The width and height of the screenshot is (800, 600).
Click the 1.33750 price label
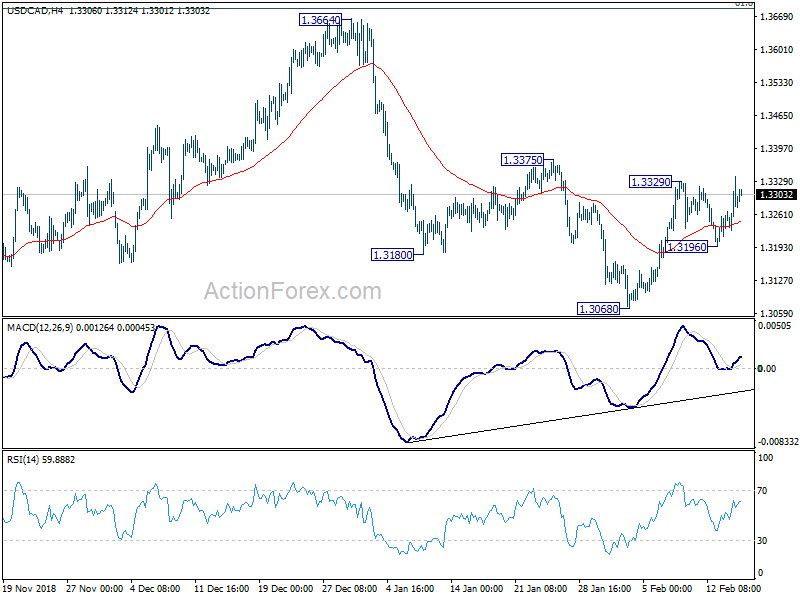(x=522, y=160)
